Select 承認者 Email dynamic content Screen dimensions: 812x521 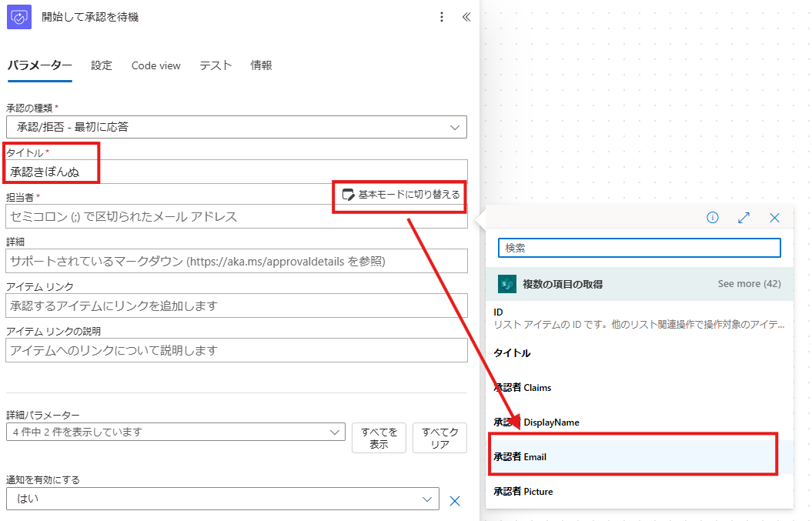640,457
